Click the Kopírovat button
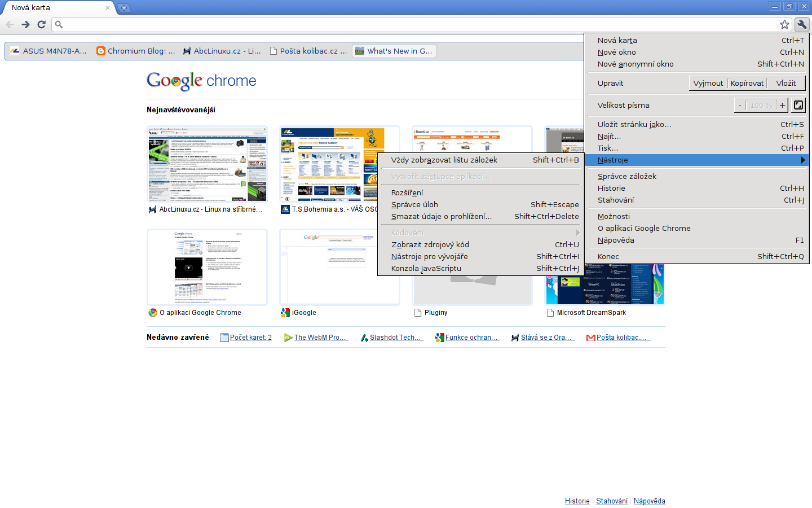This screenshot has width=812, height=508. [747, 83]
